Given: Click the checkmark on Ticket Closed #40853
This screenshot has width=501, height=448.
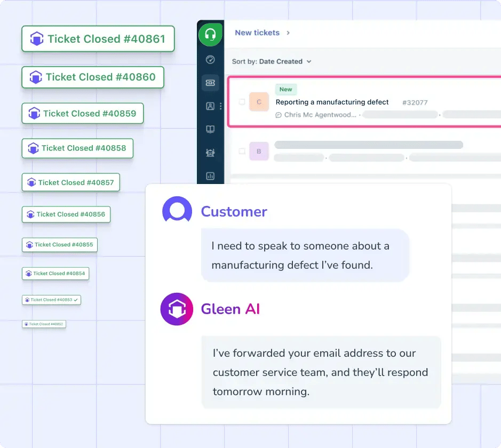Looking at the screenshot, I should pos(76,300).
